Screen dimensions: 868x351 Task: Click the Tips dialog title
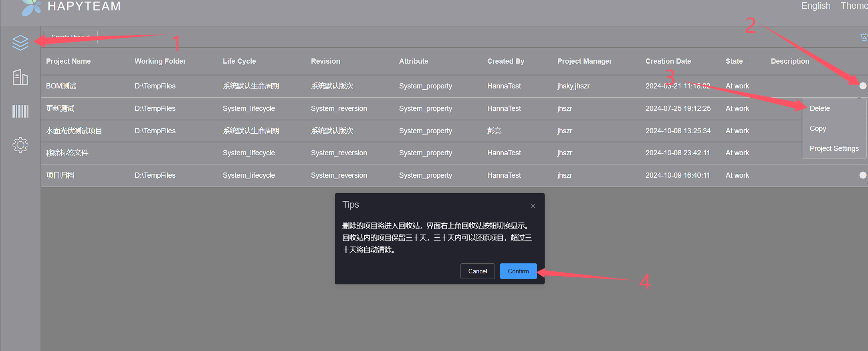(x=351, y=205)
